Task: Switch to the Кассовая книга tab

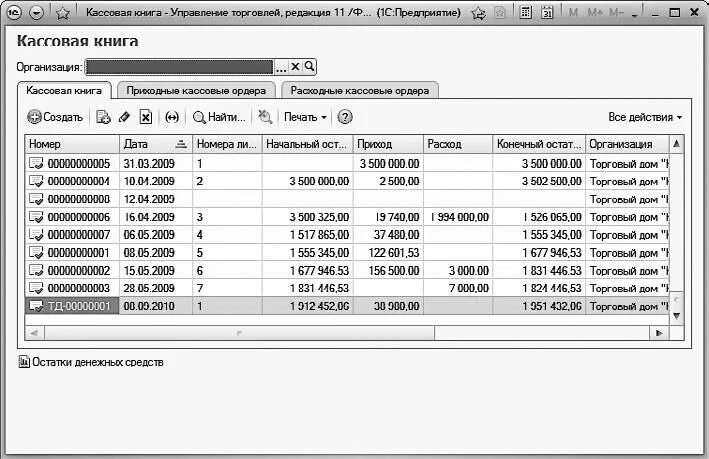Action: point(64,90)
